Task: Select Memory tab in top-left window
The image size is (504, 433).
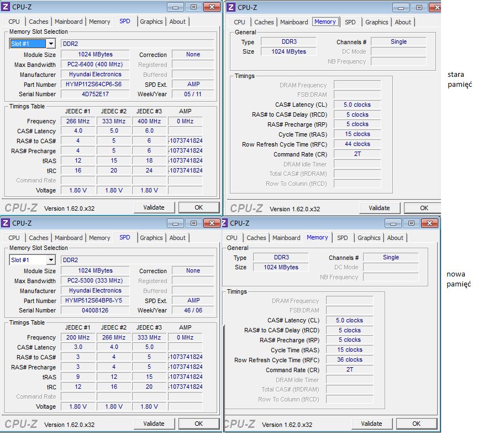Action: (x=99, y=22)
